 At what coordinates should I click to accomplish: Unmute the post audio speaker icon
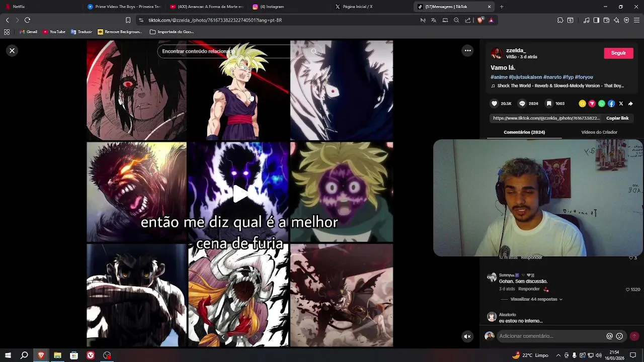(467, 336)
